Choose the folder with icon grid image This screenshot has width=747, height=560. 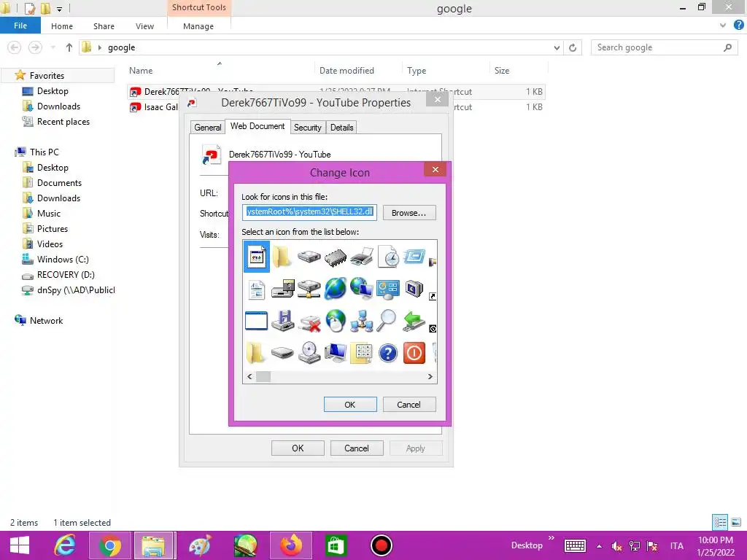(x=362, y=353)
